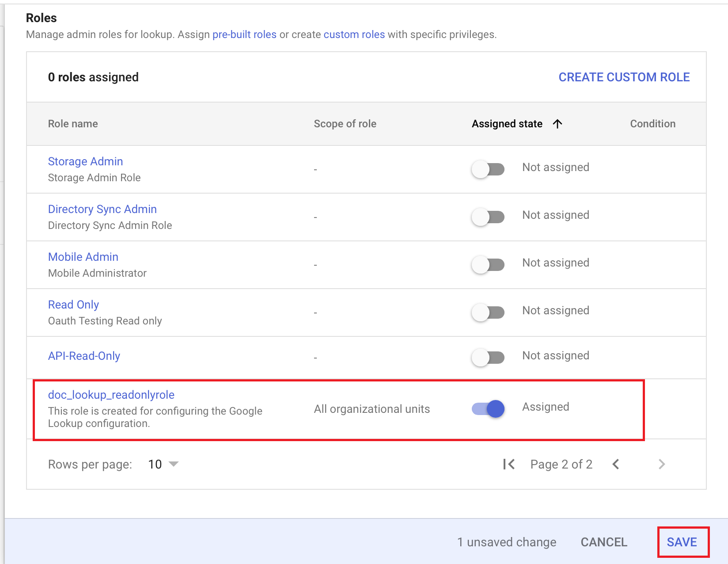Viewport: 728px width, 564px height.
Task: Sort by the Role name column header
Action: click(x=73, y=124)
